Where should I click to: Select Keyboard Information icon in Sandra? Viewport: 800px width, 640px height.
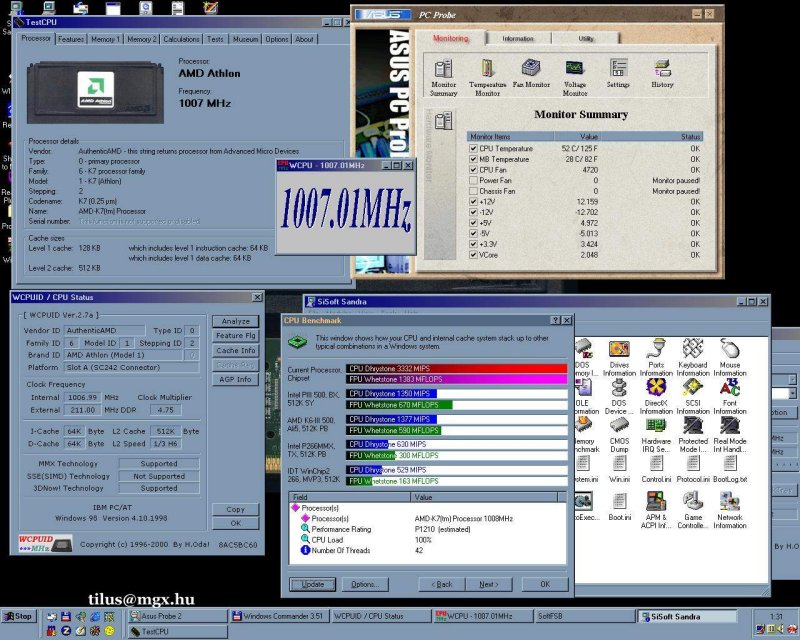693,358
